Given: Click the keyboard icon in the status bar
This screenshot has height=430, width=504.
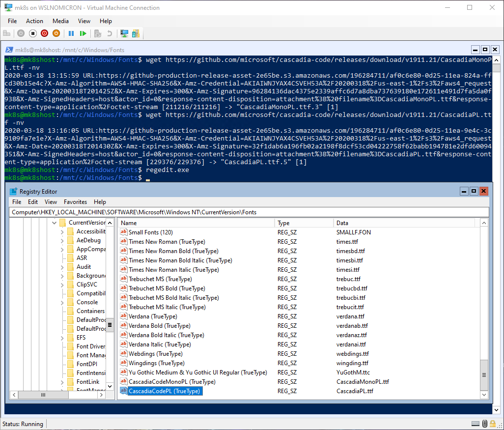Looking at the screenshot, I should click(476, 424).
